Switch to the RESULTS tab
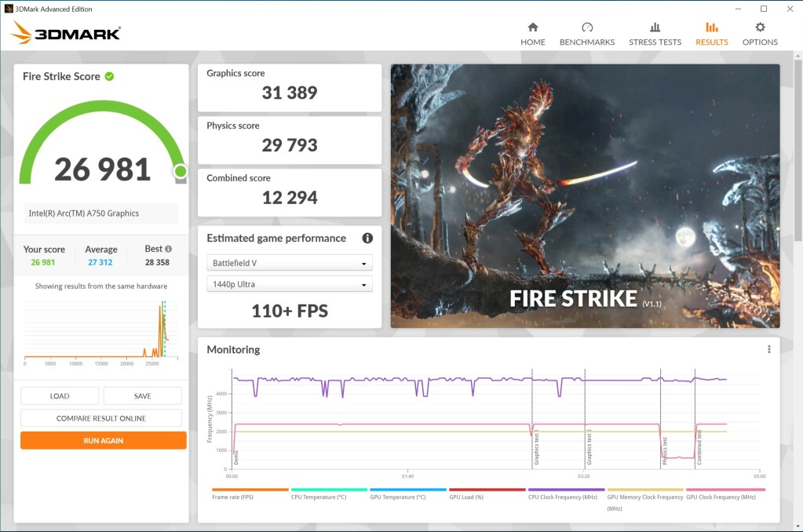803x532 pixels. (711, 34)
